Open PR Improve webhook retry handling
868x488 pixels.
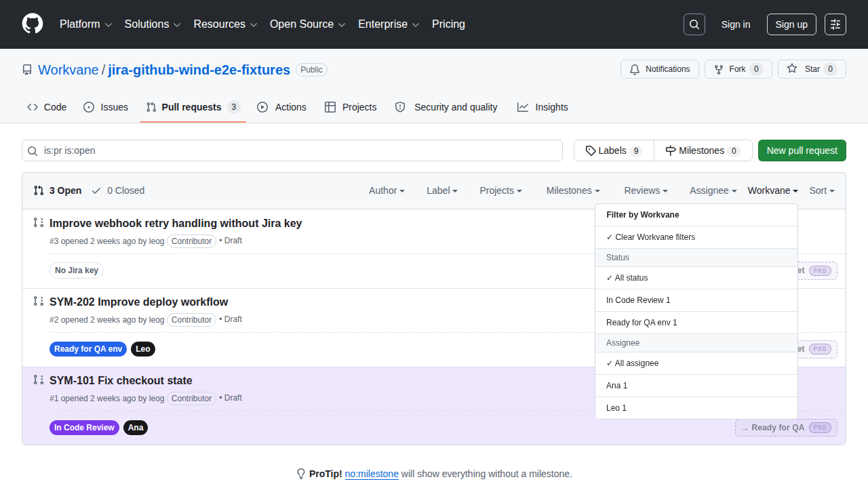click(x=176, y=223)
